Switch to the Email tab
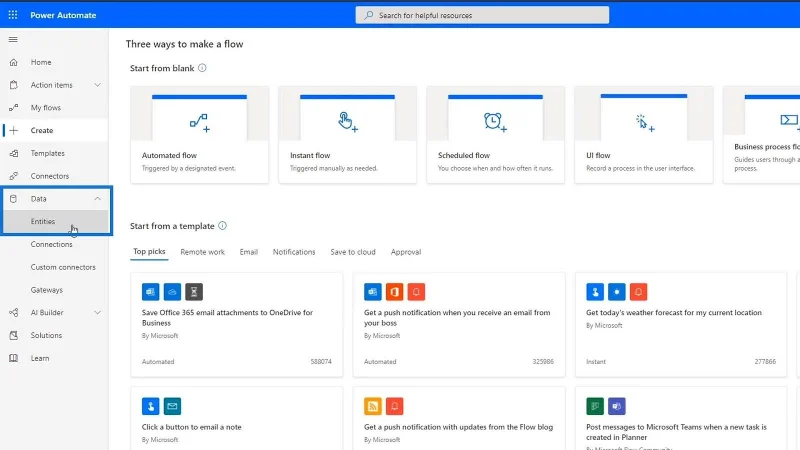The width and height of the screenshot is (800, 450). (249, 252)
